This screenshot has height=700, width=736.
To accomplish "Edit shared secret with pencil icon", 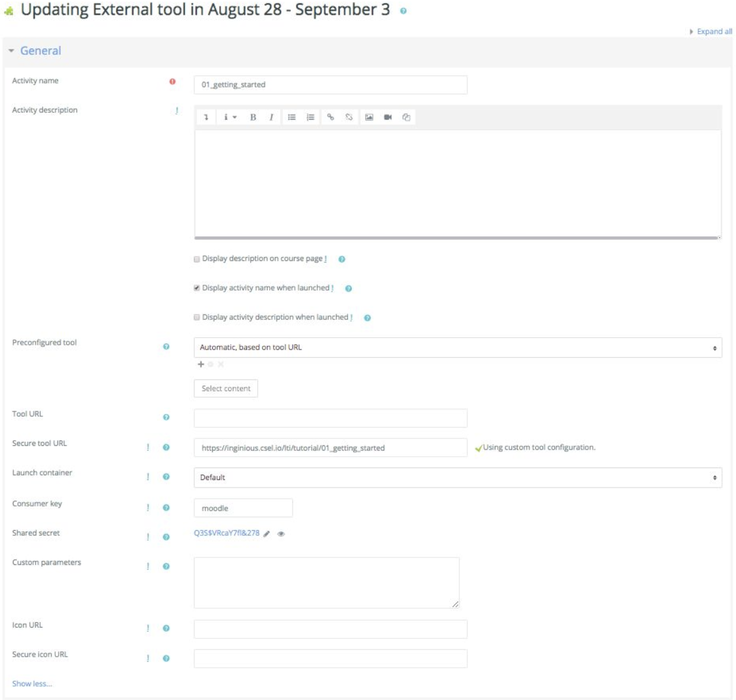I will [x=267, y=534].
